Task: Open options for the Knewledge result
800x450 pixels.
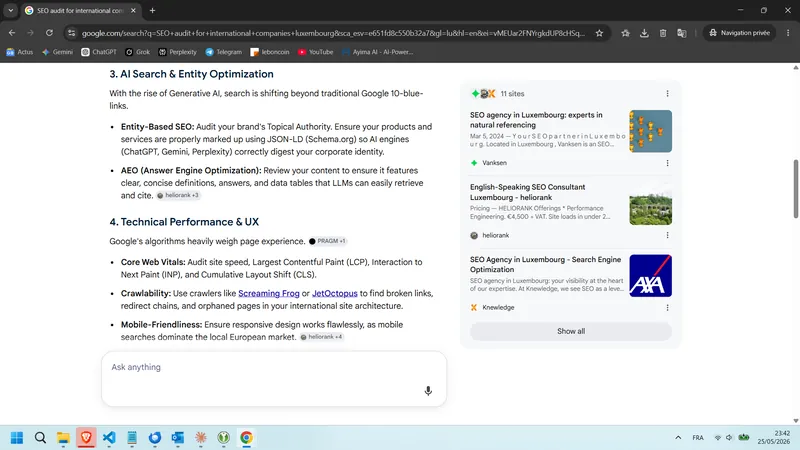Action: point(667,308)
